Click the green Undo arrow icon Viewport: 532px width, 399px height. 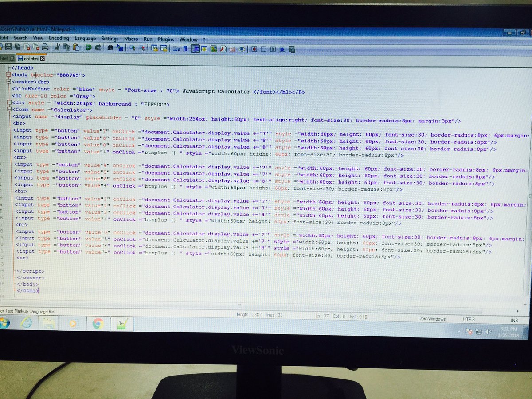[x=89, y=47]
